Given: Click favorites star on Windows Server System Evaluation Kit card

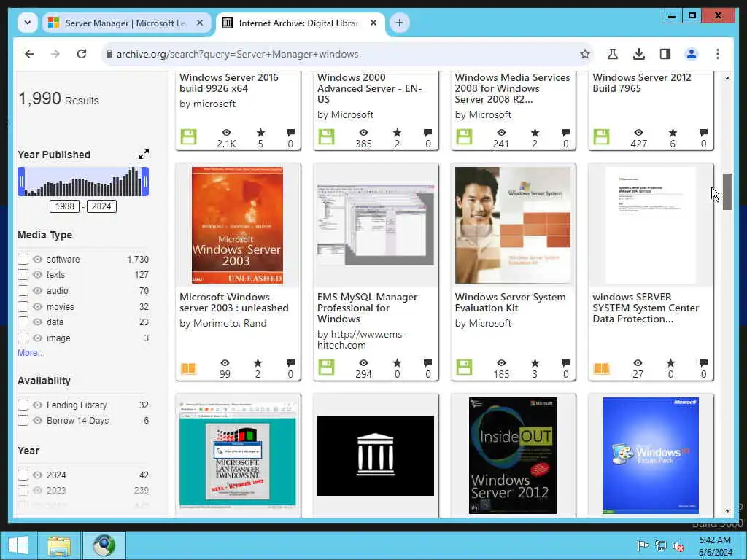Looking at the screenshot, I should [535, 363].
